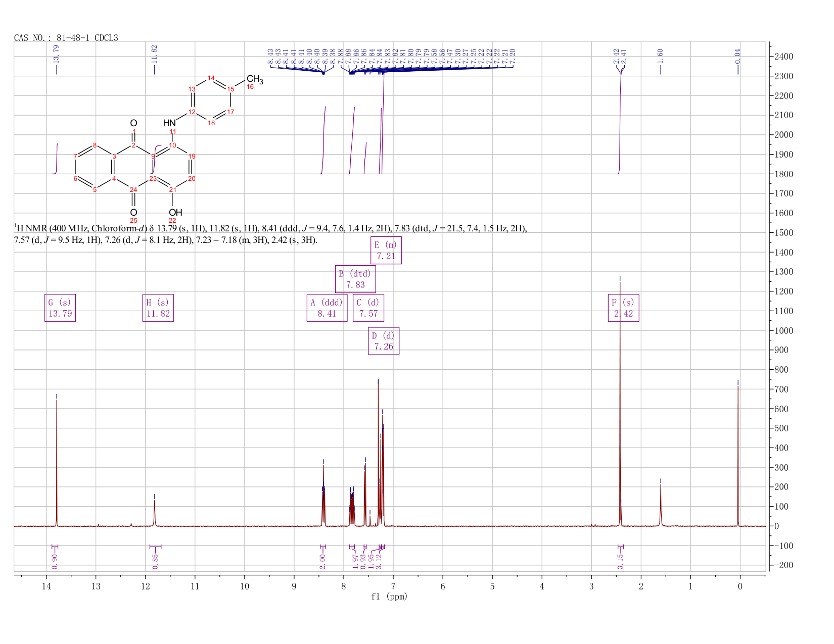This screenshot has height=644, width=834.
Task: Click the CH3 group in the structure
Action: coord(255,79)
